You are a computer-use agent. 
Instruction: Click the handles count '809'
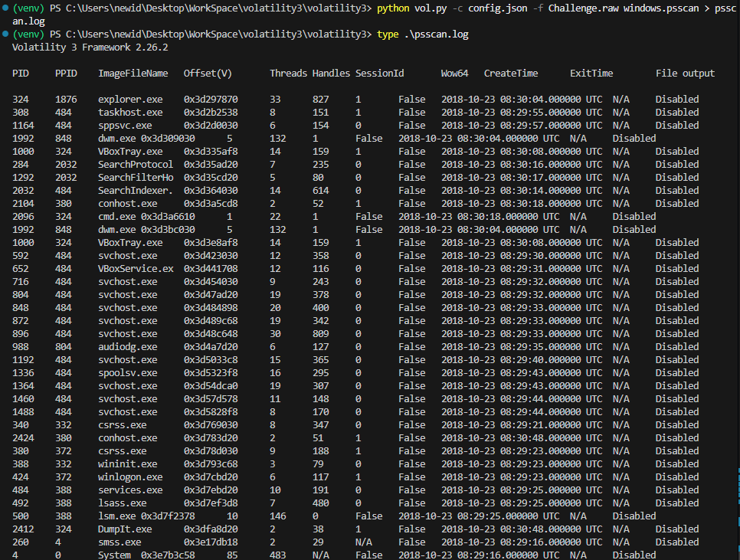coord(320,333)
